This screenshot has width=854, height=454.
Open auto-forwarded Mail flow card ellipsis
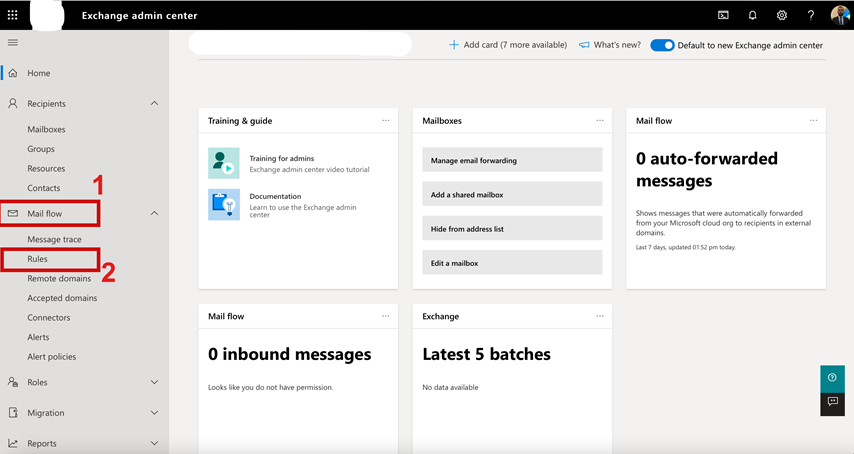coord(813,120)
